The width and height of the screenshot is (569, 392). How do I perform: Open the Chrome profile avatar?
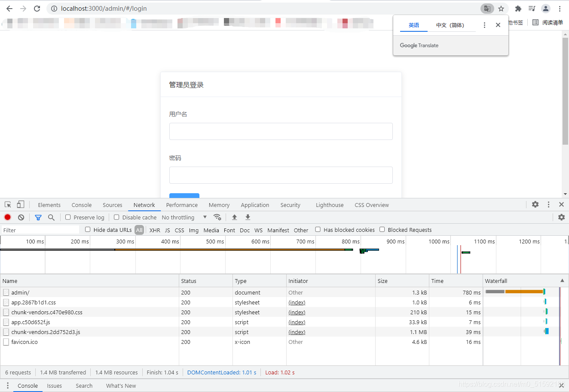click(546, 9)
